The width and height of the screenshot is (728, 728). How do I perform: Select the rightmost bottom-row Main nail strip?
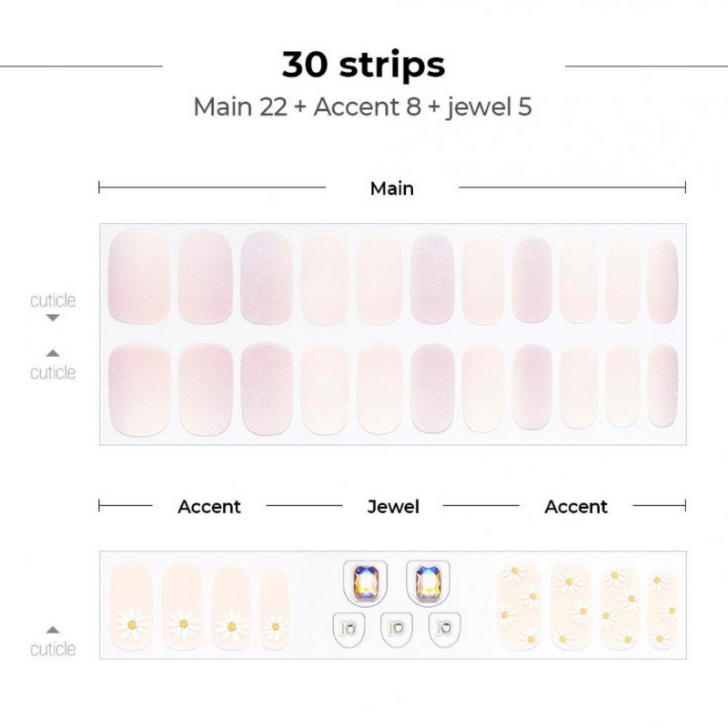tap(662, 386)
